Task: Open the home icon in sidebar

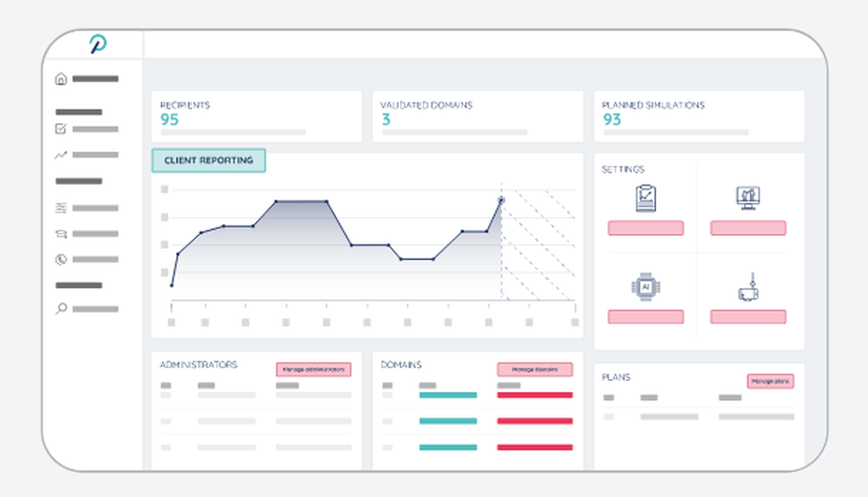Action: click(61, 79)
